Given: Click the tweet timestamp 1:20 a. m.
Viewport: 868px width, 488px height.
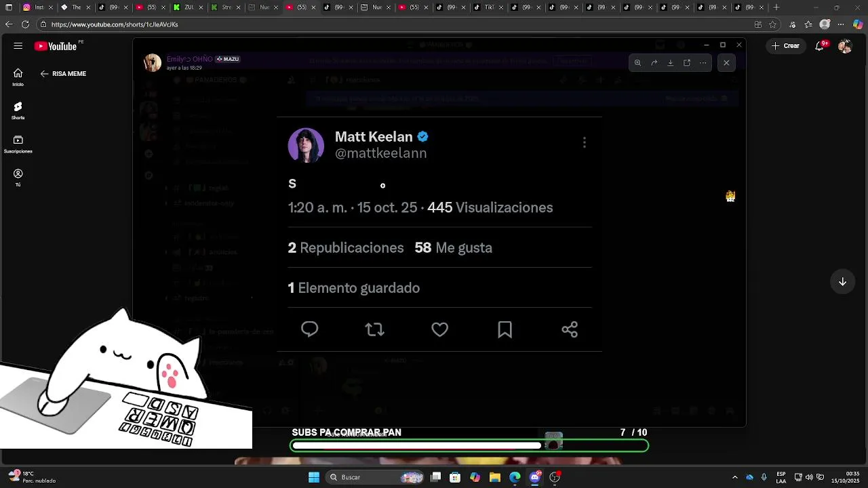Looking at the screenshot, I should tap(317, 207).
